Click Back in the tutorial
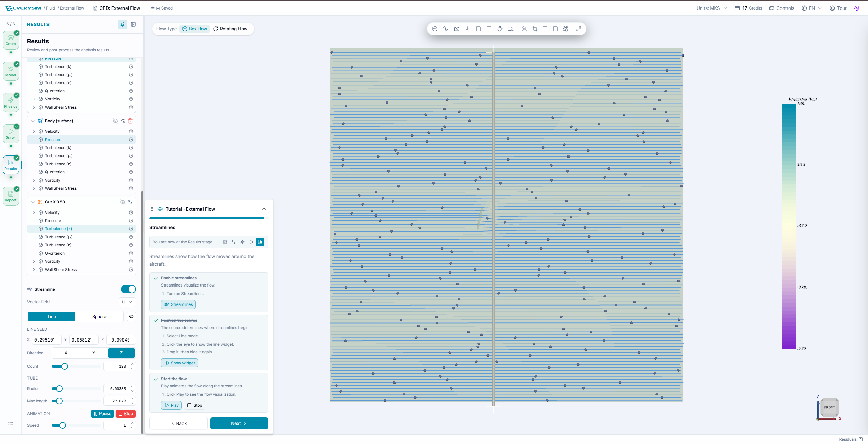The width and height of the screenshot is (868, 443). pos(178,423)
